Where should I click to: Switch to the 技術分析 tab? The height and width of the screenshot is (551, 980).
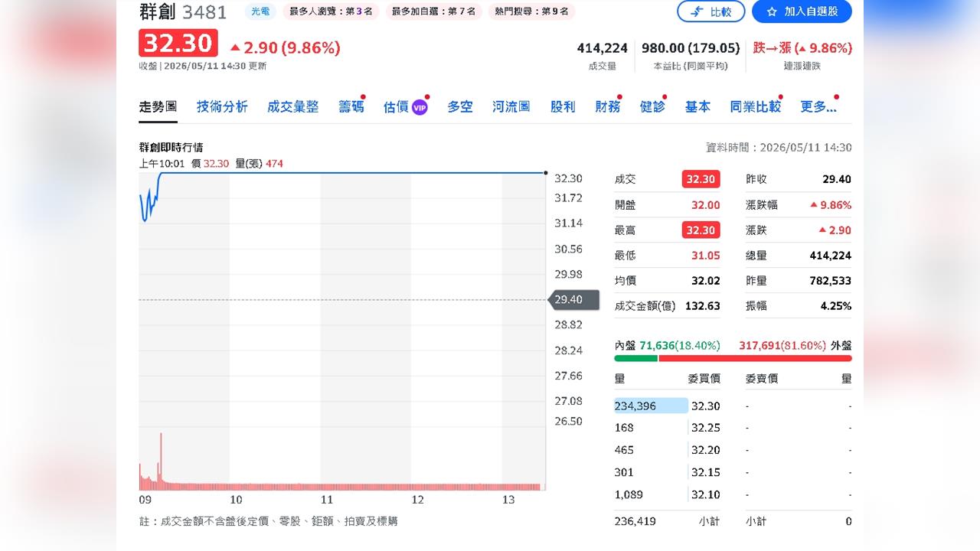pyautogui.click(x=222, y=107)
